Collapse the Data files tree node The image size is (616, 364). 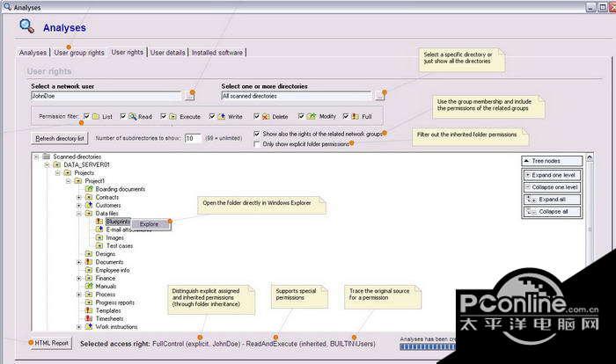coord(78,214)
